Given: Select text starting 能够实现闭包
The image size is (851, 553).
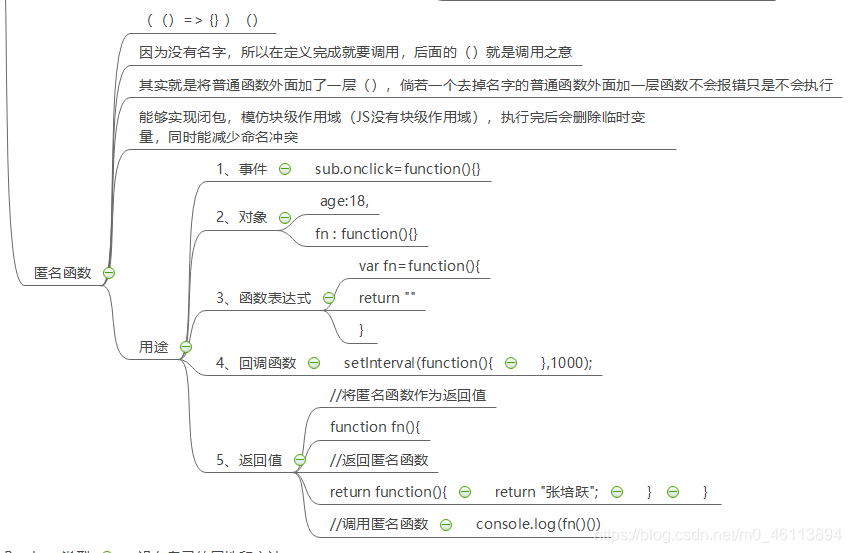Looking at the screenshot, I should pyautogui.click(x=392, y=127).
